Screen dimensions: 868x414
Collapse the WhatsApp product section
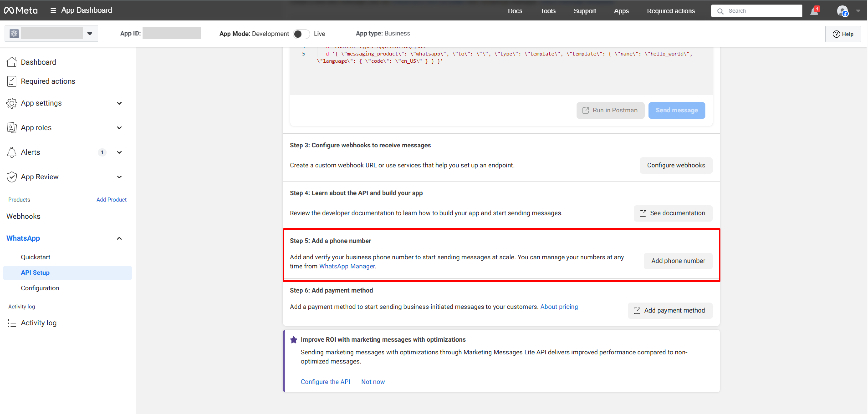(119, 238)
